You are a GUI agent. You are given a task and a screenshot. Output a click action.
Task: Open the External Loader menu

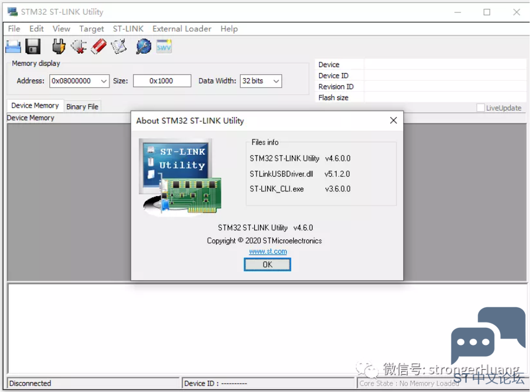[x=181, y=29]
